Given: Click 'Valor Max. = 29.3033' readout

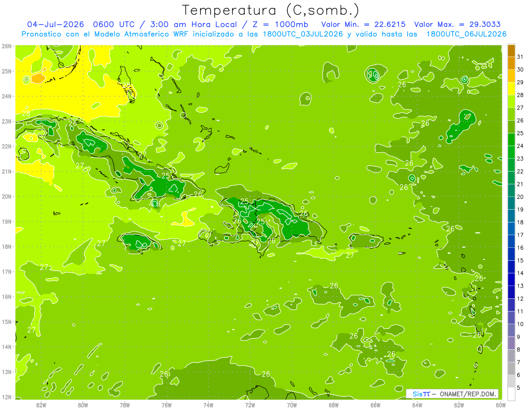Looking at the screenshot, I should click(458, 24).
